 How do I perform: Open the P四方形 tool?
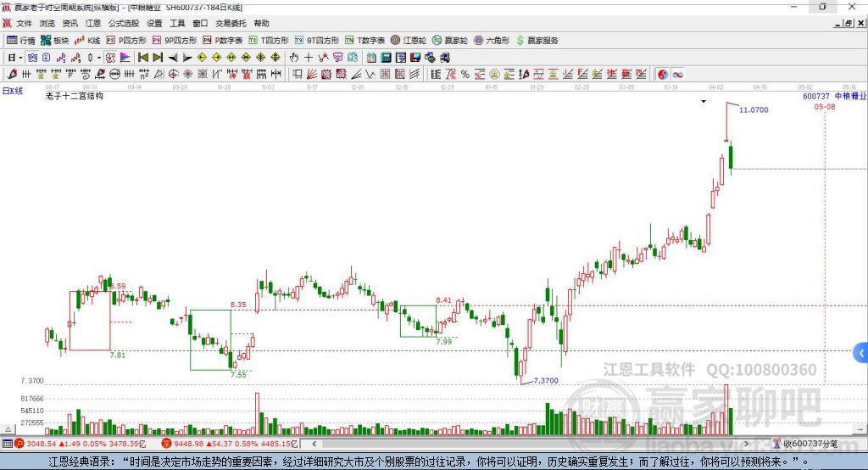[x=126, y=41]
